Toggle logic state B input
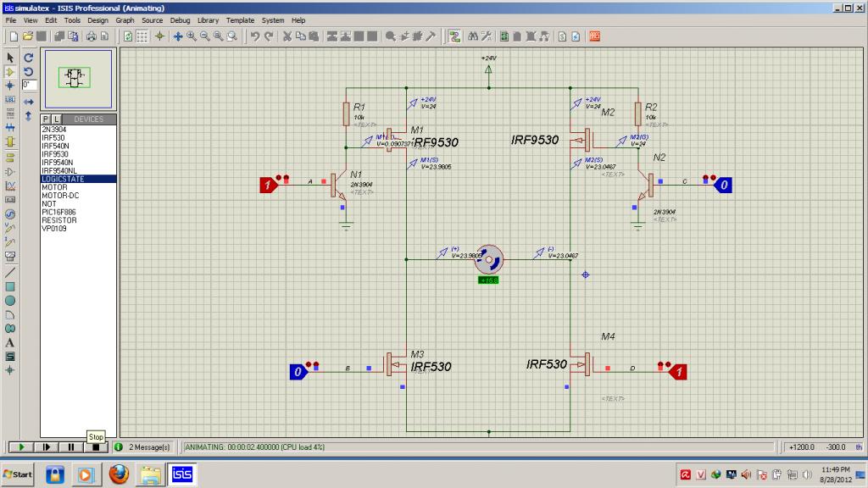The image size is (868, 488). tap(297, 371)
